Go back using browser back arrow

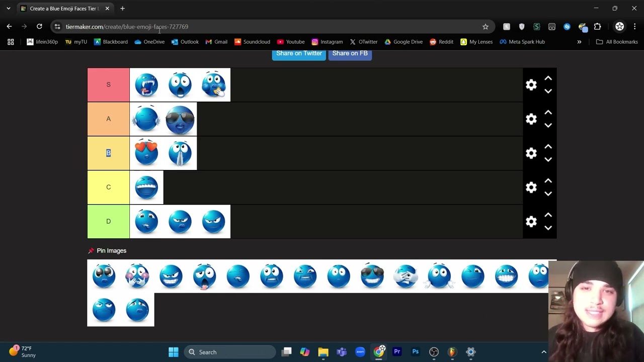[x=9, y=27]
